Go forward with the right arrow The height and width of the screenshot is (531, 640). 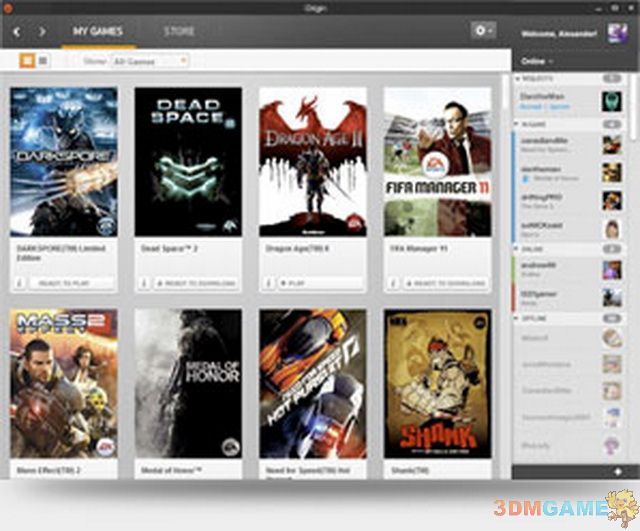(42, 31)
